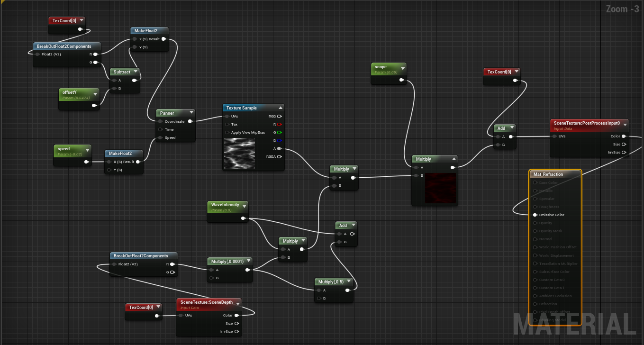This screenshot has width=644, height=345.
Task: Toggle the Apply View MipBias input on Texture Sample
Action: pyautogui.click(x=228, y=132)
